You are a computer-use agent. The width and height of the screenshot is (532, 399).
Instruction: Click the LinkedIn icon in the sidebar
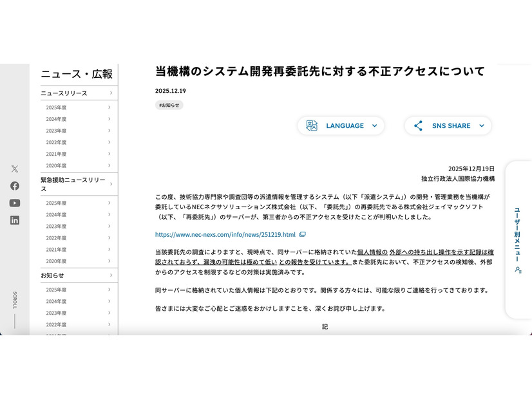[14, 219]
